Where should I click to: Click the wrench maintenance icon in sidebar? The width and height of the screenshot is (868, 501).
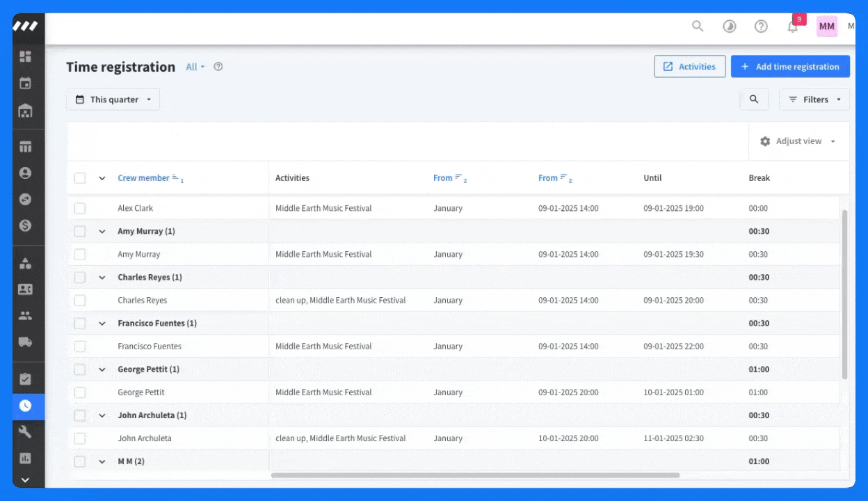pos(26,432)
